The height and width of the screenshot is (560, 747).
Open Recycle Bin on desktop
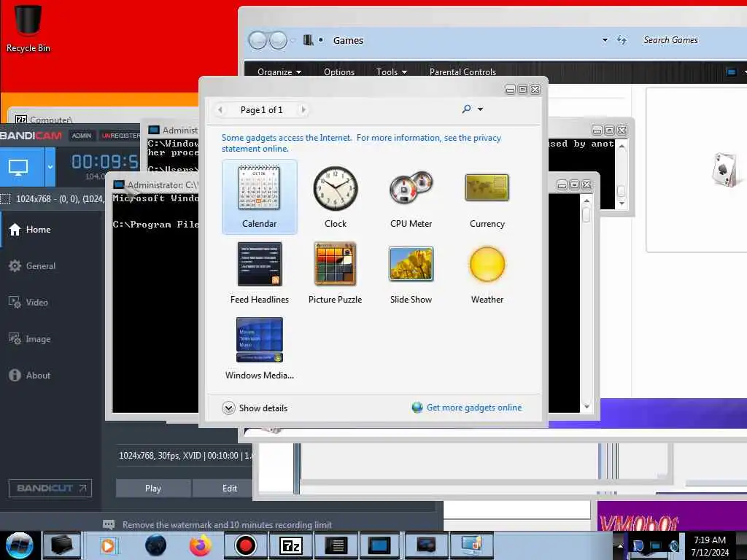(28, 27)
